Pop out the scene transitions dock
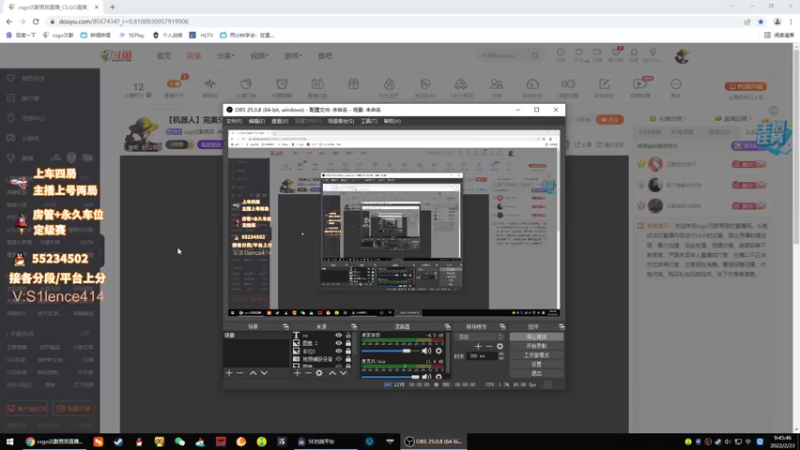800x450 pixels. [503, 327]
